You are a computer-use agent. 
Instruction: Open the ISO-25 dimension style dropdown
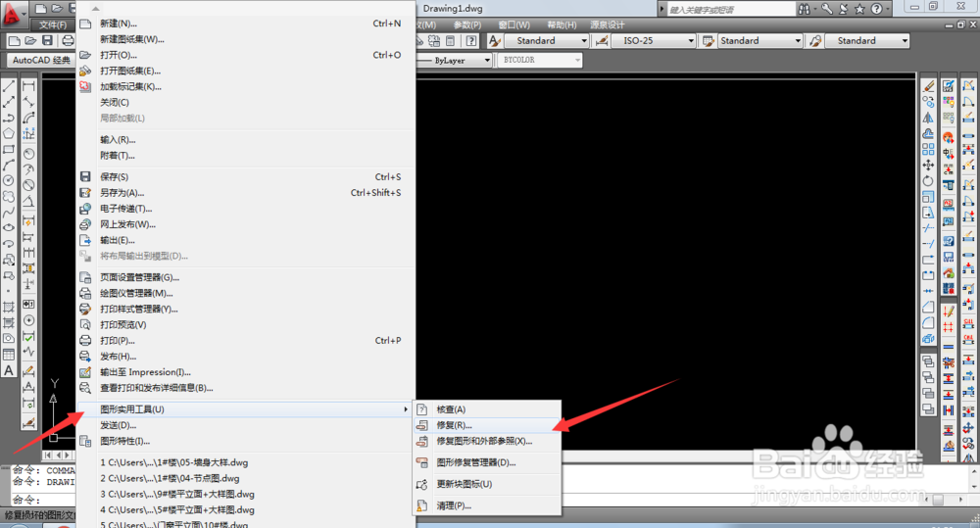coord(654,40)
